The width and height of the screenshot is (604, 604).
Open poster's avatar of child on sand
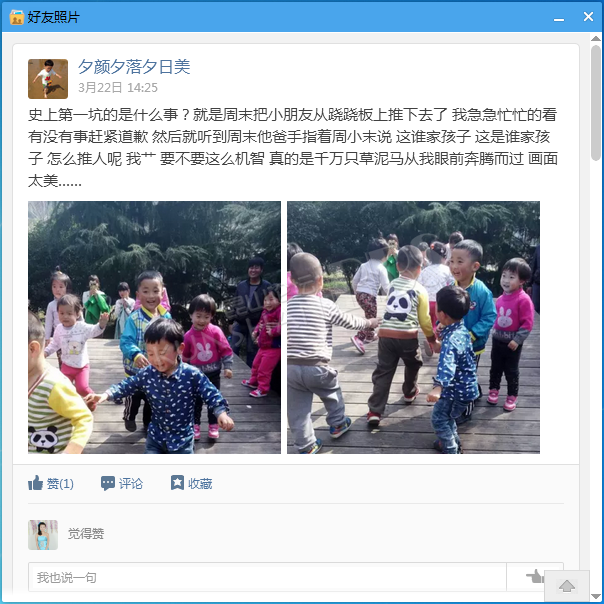pyautogui.click(x=48, y=79)
